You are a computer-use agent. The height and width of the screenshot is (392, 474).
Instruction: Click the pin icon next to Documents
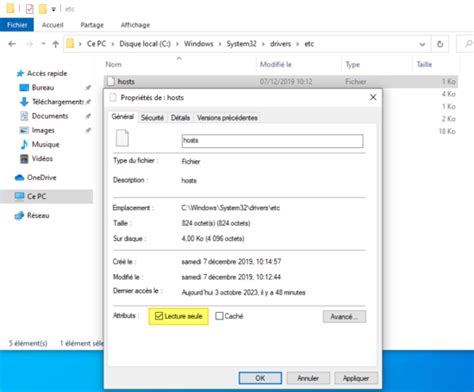(x=88, y=116)
